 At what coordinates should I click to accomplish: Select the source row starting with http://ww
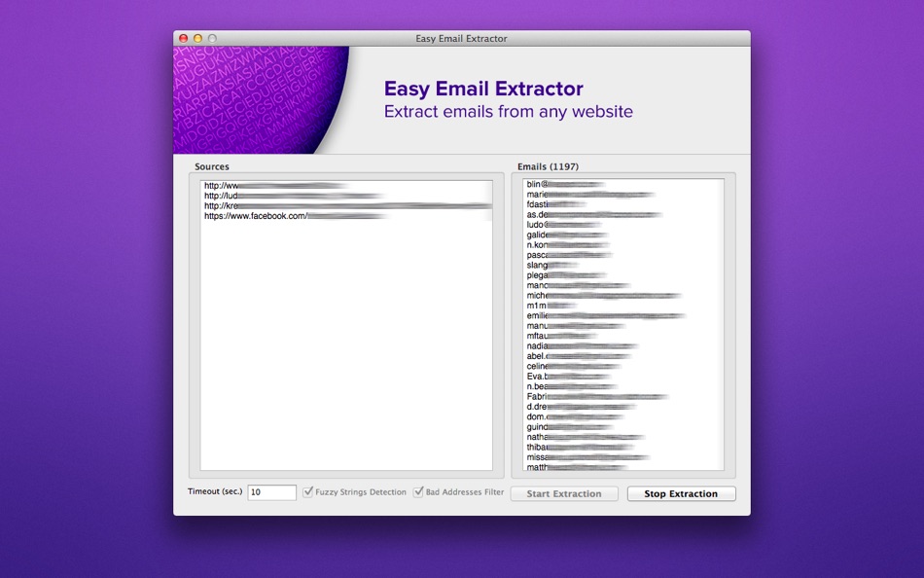click(x=346, y=186)
